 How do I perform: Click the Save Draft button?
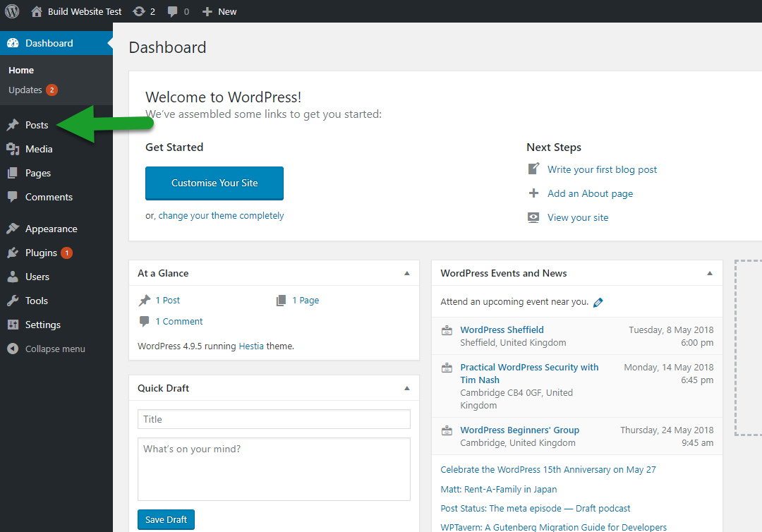pos(167,520)
